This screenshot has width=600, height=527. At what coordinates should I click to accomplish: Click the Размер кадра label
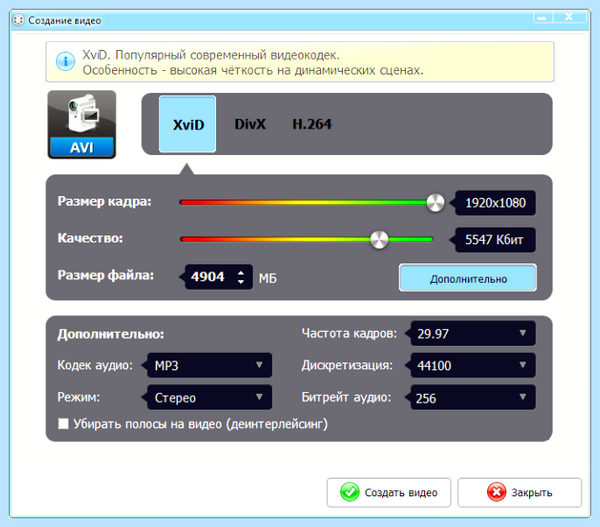(104, 201)
